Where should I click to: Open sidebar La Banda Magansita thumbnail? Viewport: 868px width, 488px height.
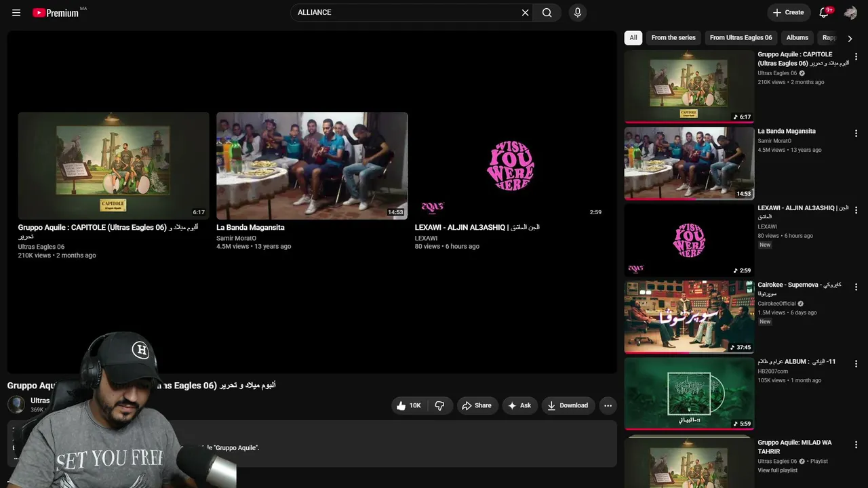click(689, 163)
